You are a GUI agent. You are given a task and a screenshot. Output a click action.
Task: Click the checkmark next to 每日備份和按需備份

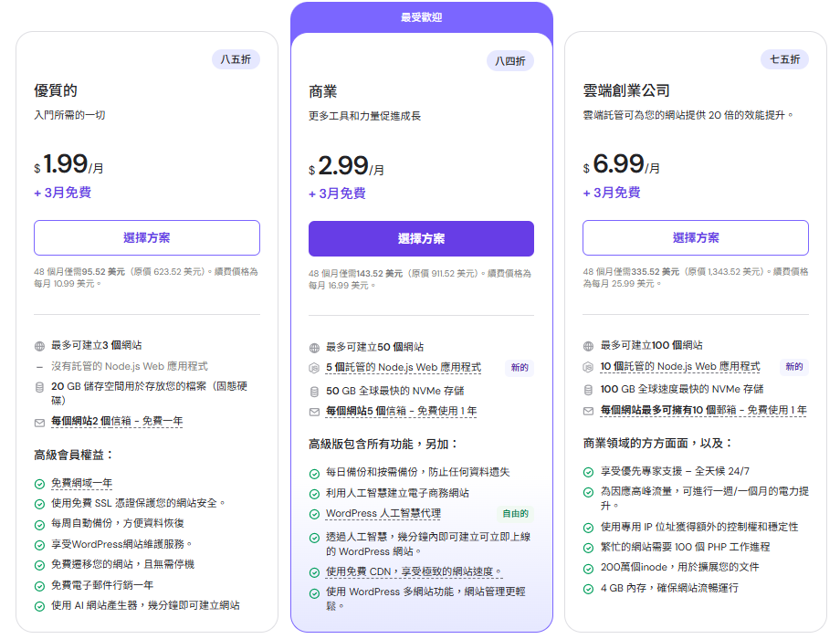tap(314, 473)
